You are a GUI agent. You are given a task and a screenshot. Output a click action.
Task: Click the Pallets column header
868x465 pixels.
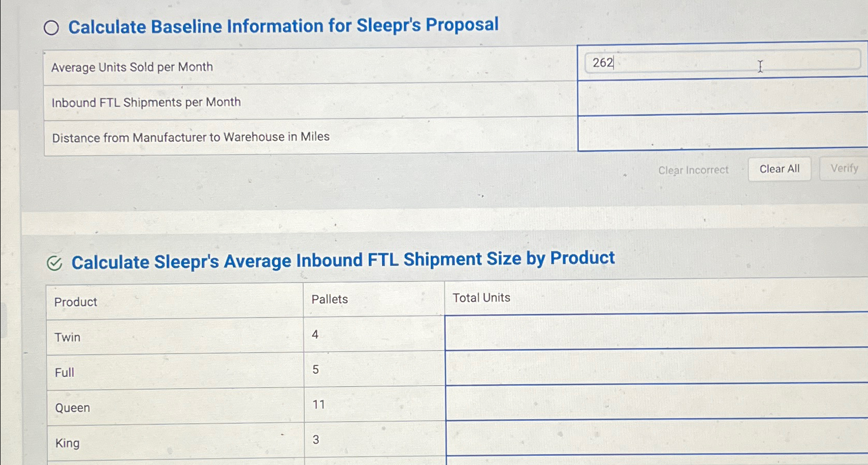click(x=330, y=299)
